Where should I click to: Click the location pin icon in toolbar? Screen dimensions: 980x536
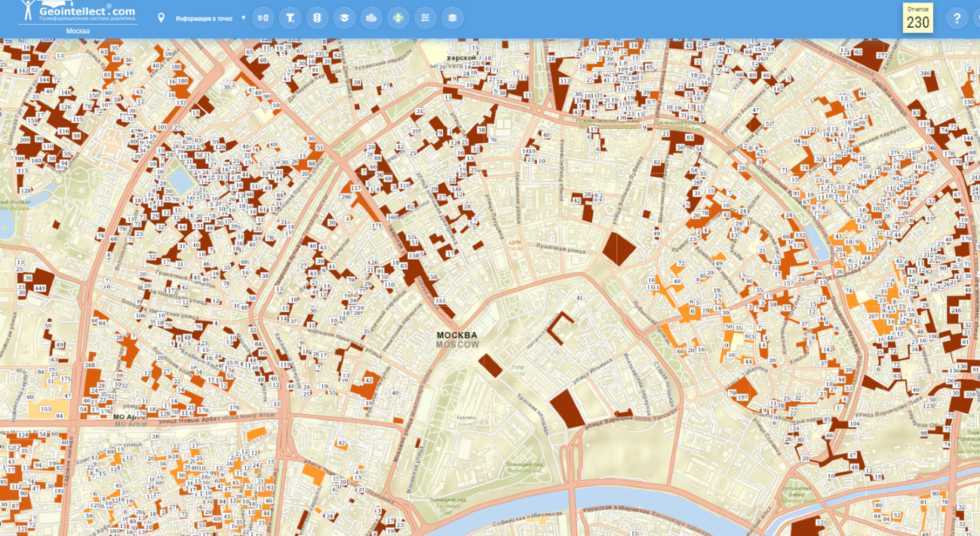pos(161,17)
